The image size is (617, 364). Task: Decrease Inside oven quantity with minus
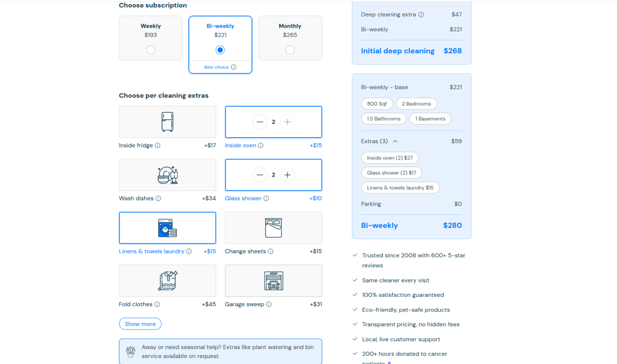tap(260, 122)
